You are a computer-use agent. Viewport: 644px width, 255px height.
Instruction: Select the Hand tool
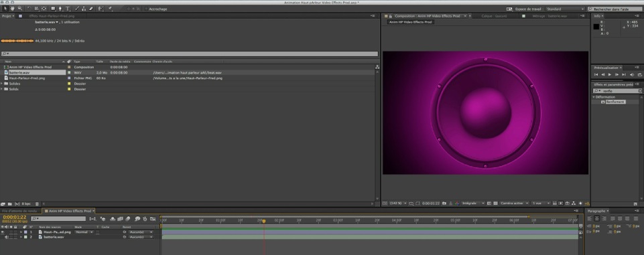tap(12, 9)
